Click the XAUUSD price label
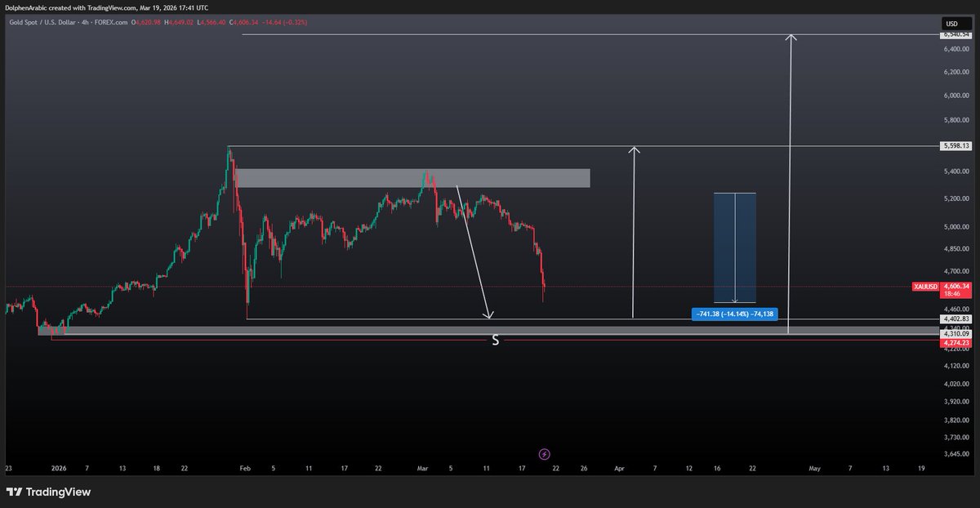The height and width of the screenshot is (508, 980). point(925,287)
